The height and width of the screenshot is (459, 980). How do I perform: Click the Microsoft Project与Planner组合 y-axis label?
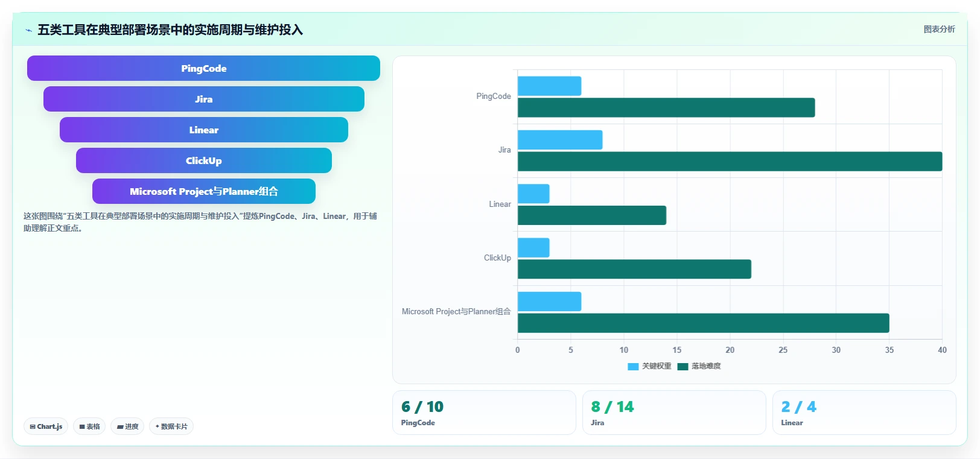pyautogui.click(x=456, y=312)
